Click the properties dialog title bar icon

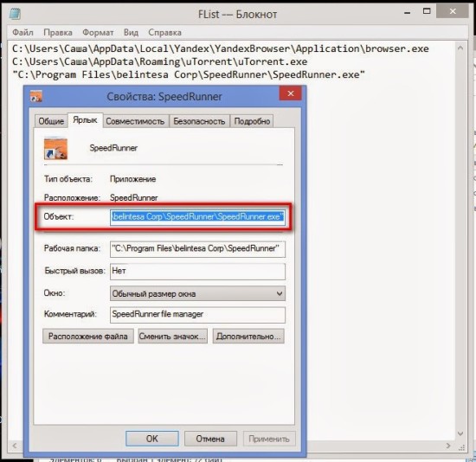(x=36, y=96)
